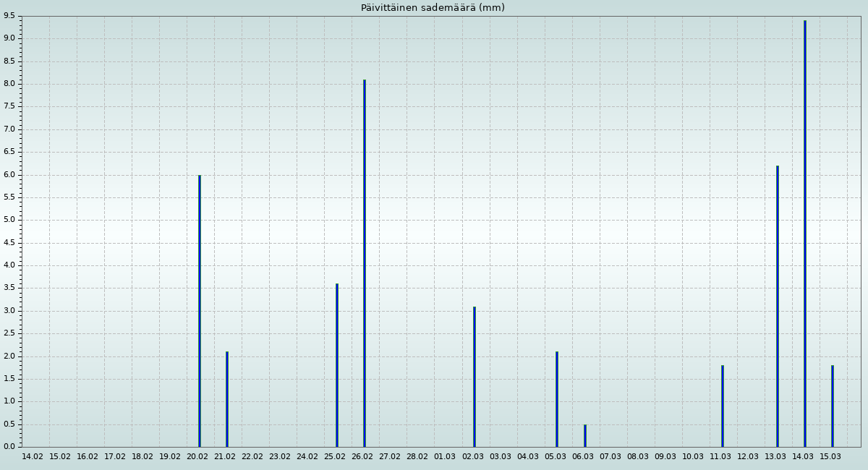
Task: Select the 26.02 precipitation bar
Action: tap(365, 263)
